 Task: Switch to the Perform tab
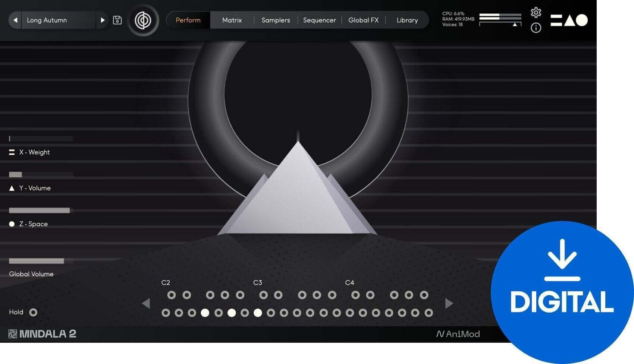(x=188, y=20)
